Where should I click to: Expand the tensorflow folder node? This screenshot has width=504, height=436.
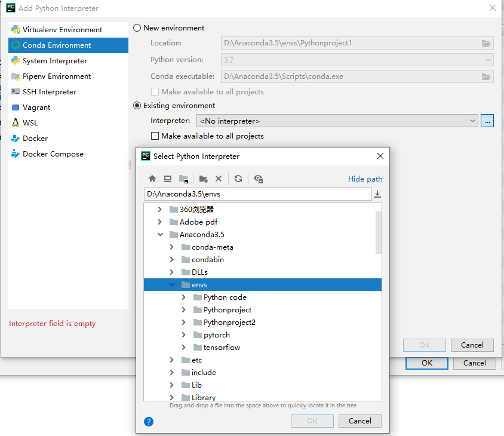point(183,347)
